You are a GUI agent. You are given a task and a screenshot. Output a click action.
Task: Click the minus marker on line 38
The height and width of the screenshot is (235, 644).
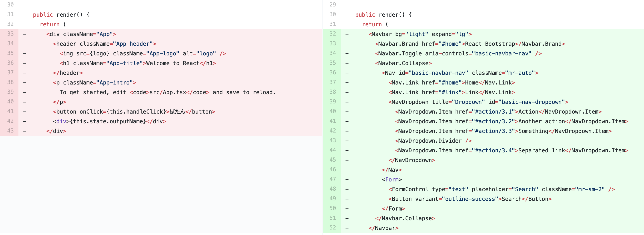(25, 83)
